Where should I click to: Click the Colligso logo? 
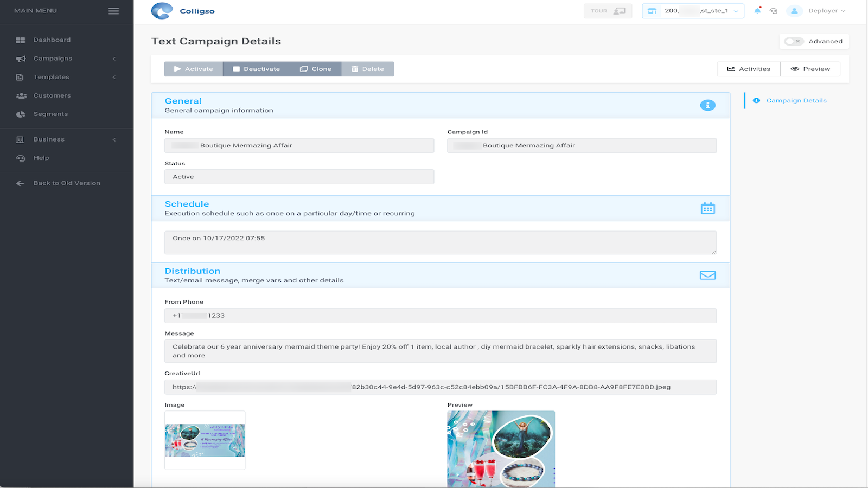pyautogui.click(x=183, y=11)
